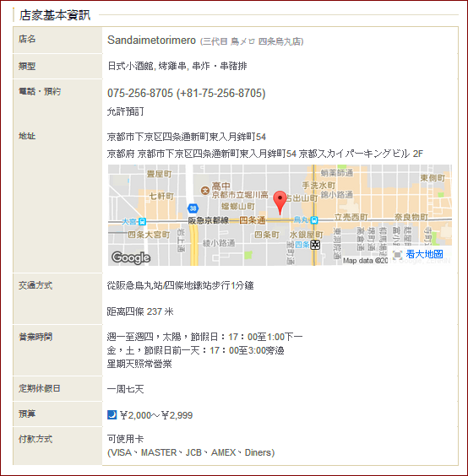
Task: Click the Monday-Thursday 17:00至1:00 hours line
Action: pyautogui.click(x=204, y=337)
